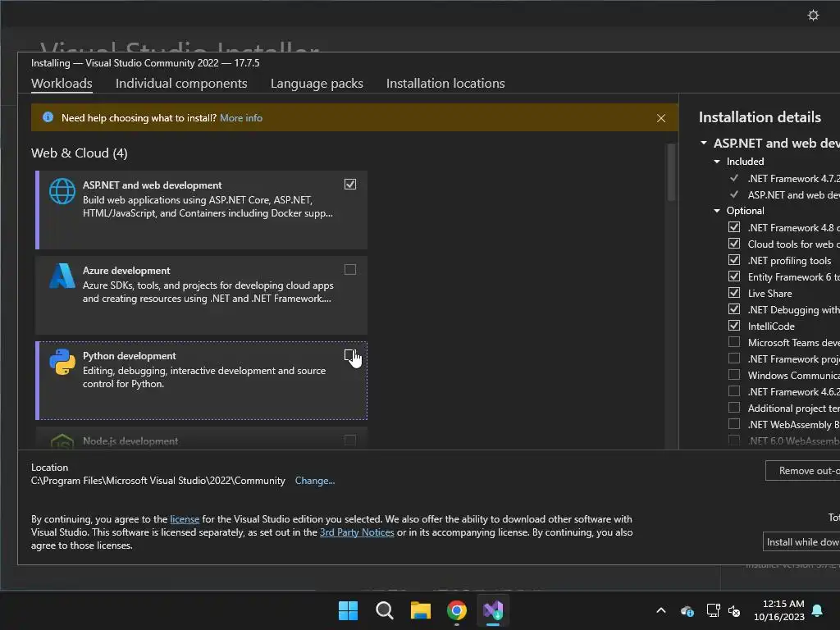
Task: Dismiss the help banner with X
Action: pos(661,118)
